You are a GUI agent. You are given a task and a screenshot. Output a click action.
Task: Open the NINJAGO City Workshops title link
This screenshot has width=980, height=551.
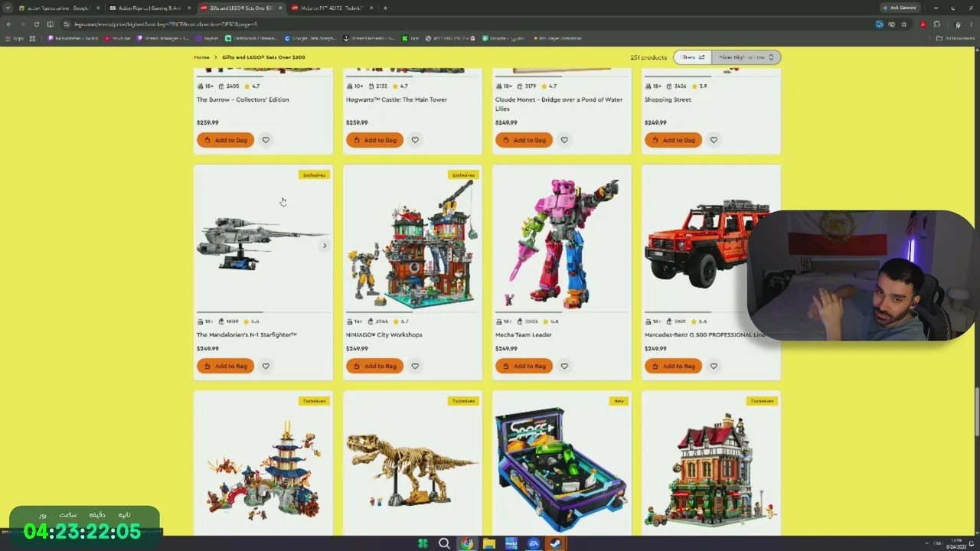click(x=384, y=334)
